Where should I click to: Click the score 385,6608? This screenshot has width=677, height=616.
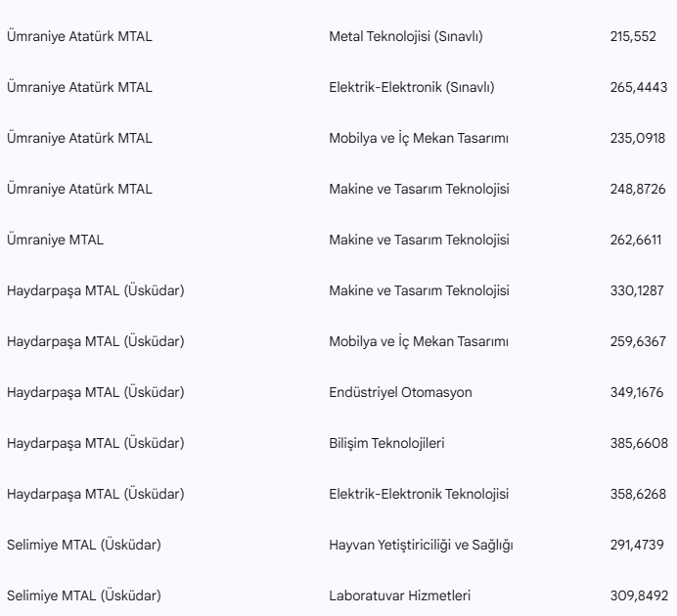click(x=639, y=444)
